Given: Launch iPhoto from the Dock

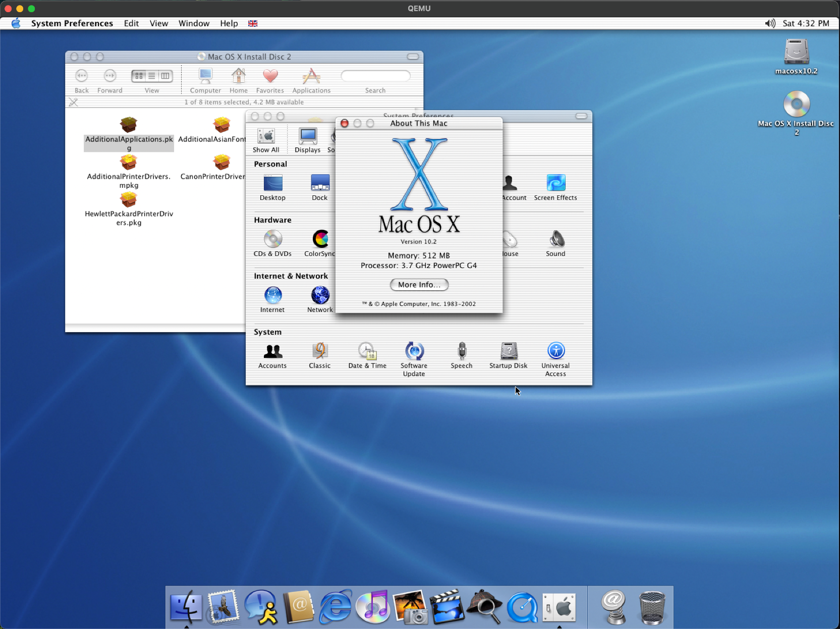Looking at the screenshot, I should tap(410, 607).
